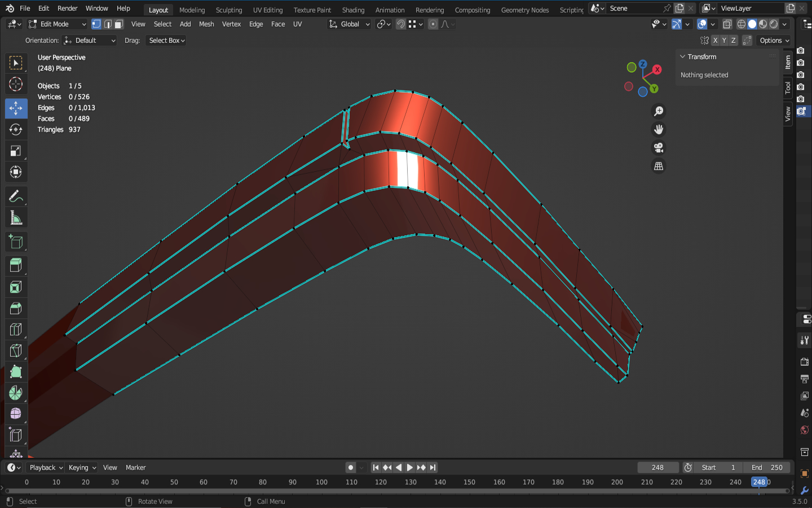This screenshot has height=508, width=812.
Task: Open the Render menu
Action: tap(67, 8)
